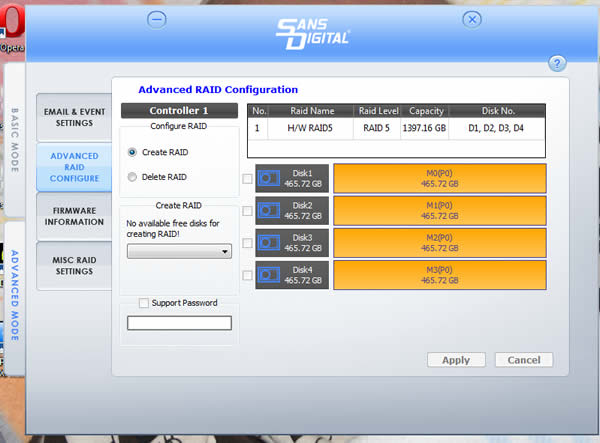Click the Disk3 465.72 GB label

click(303, 243)
